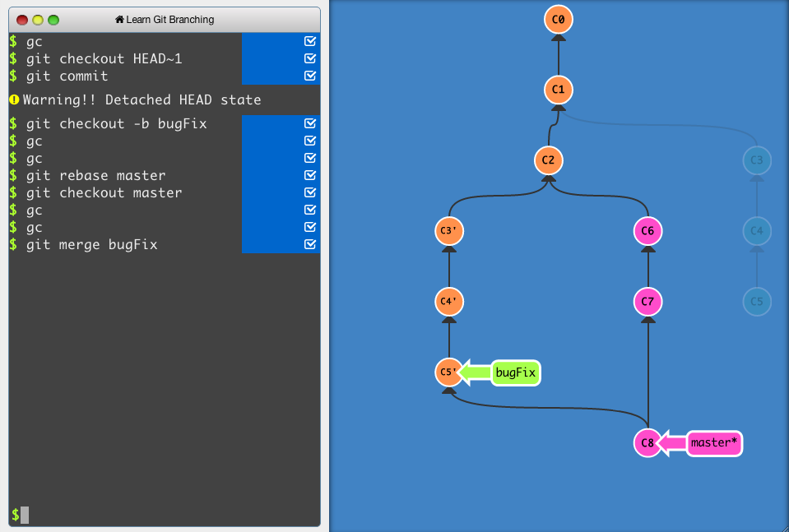Select the master* branch label
Screen dimensions: 789x532
point(713,443)
